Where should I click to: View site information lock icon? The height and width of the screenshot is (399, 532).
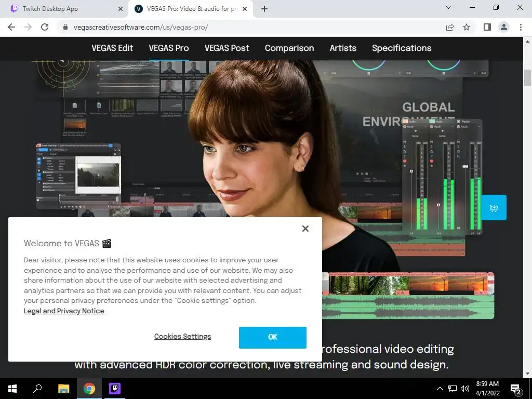65,27
